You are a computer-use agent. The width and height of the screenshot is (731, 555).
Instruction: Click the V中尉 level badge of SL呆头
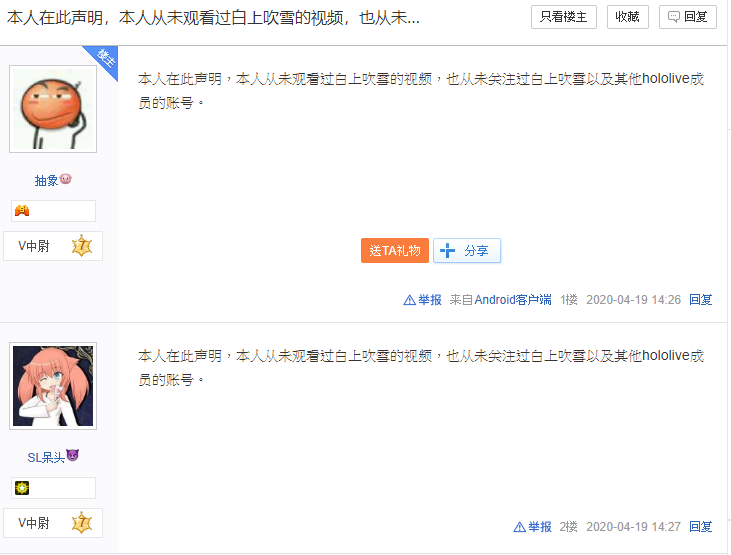point(53,523)
